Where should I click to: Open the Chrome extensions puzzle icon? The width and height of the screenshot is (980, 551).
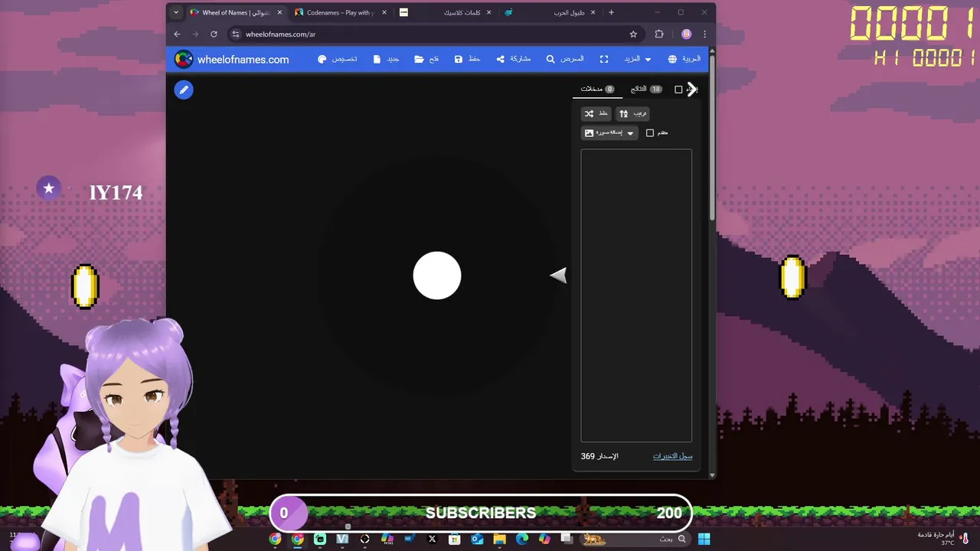pos(659,34)
